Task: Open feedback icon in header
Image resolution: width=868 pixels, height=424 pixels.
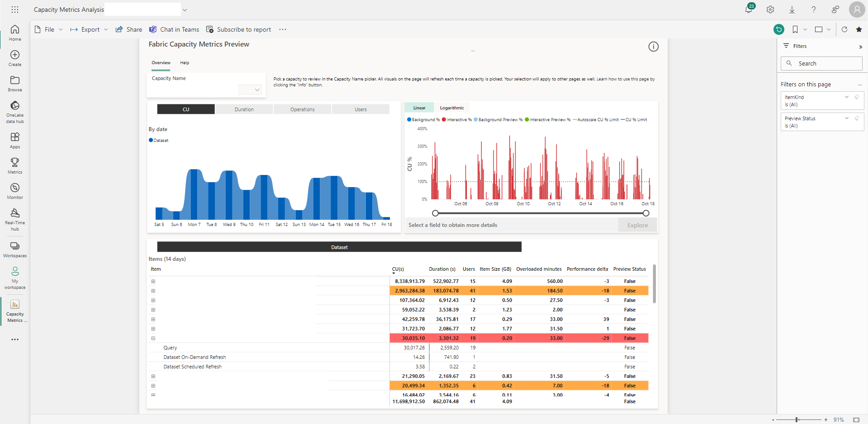Action: click(835, 9)
